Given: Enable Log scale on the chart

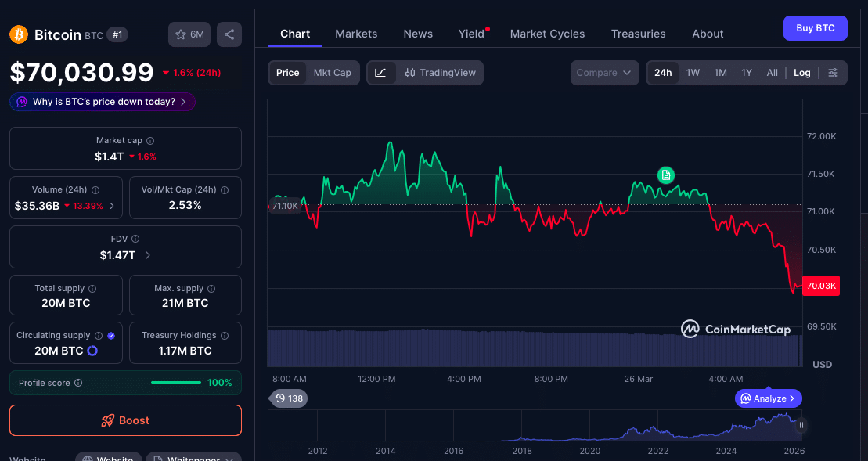Looking at the screenshot, I should tap(801, 72).
